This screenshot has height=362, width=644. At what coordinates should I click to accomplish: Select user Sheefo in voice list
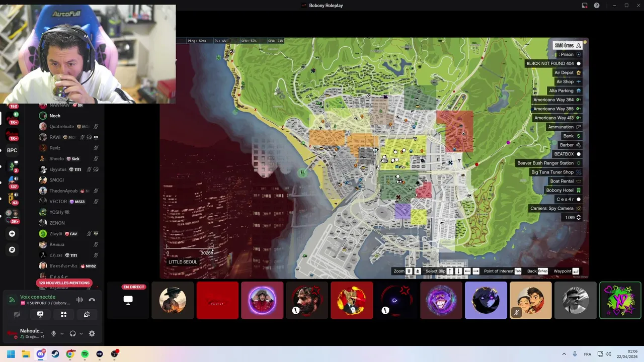click(x=68, y=158)
